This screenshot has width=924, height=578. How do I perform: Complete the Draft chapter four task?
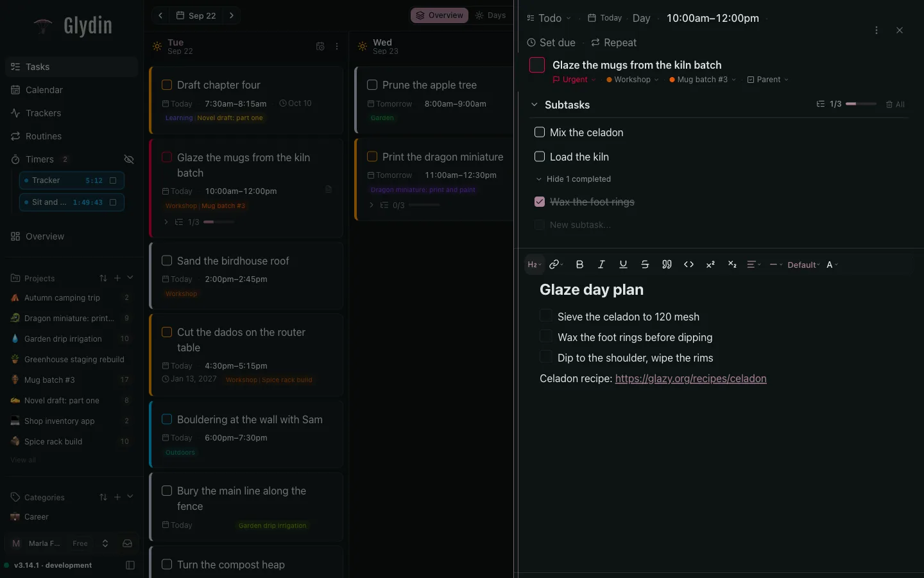click(167, 85)
